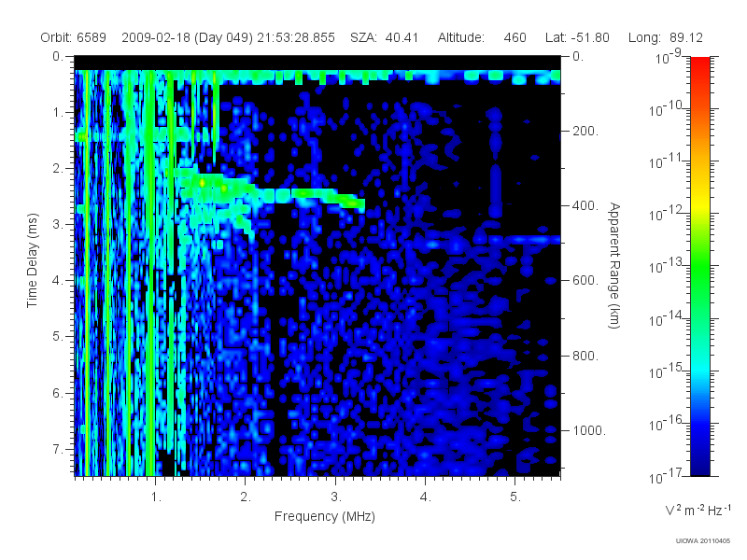Click the timestamp '21:53:28.855'
The height and width of the screenshot is (560, 747).
point(296,37)
